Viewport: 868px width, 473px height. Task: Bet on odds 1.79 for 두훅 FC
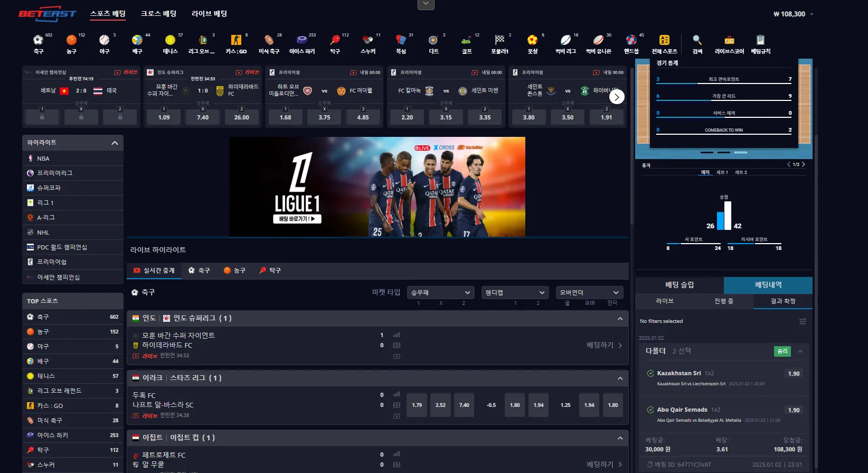417,405
